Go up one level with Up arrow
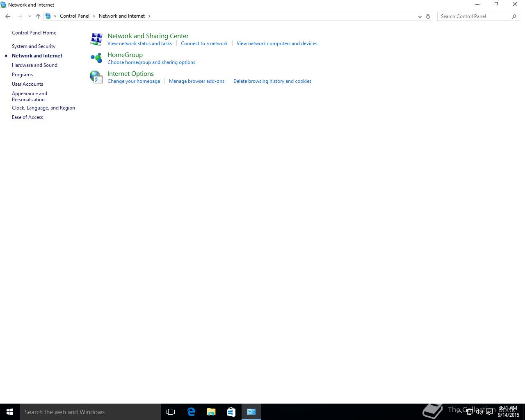 [x=38, y=16]
